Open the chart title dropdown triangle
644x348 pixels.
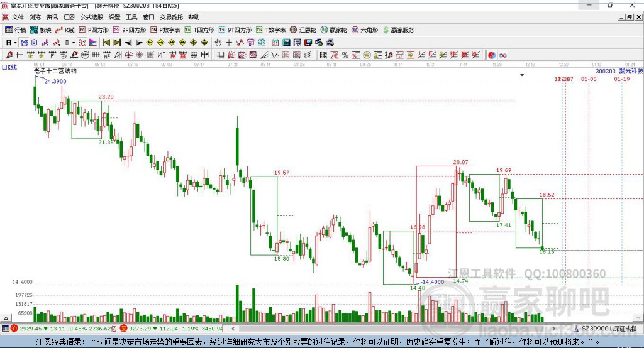(x=522, y=75)
